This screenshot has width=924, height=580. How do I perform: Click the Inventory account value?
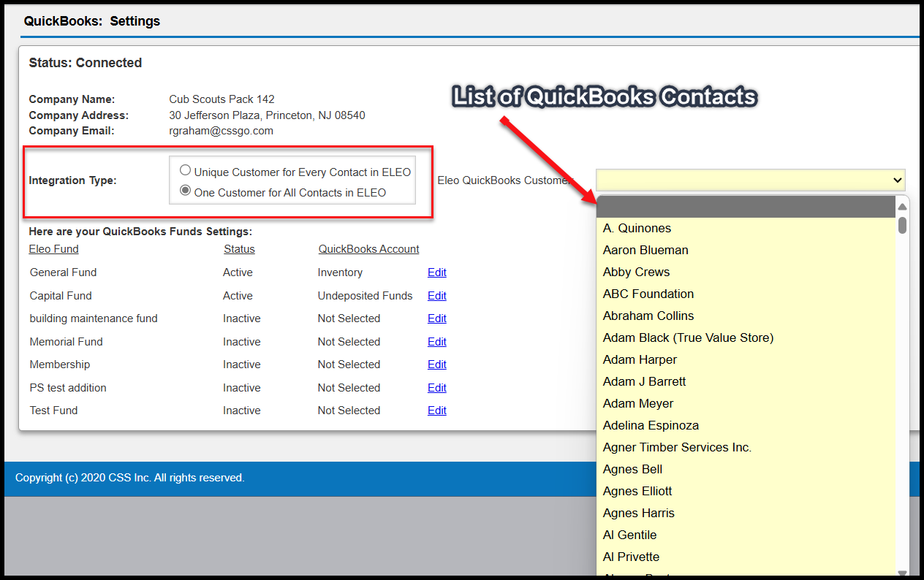click(340, 272)
